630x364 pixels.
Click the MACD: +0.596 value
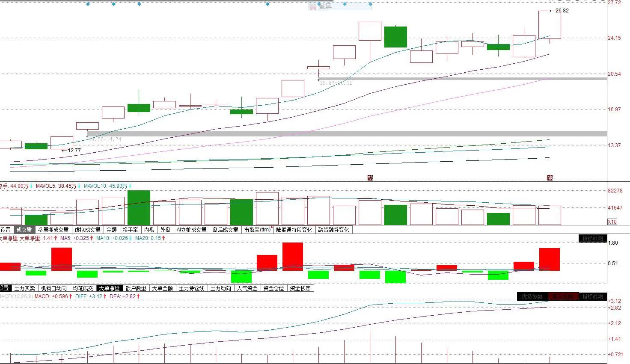tap(51, 296)
